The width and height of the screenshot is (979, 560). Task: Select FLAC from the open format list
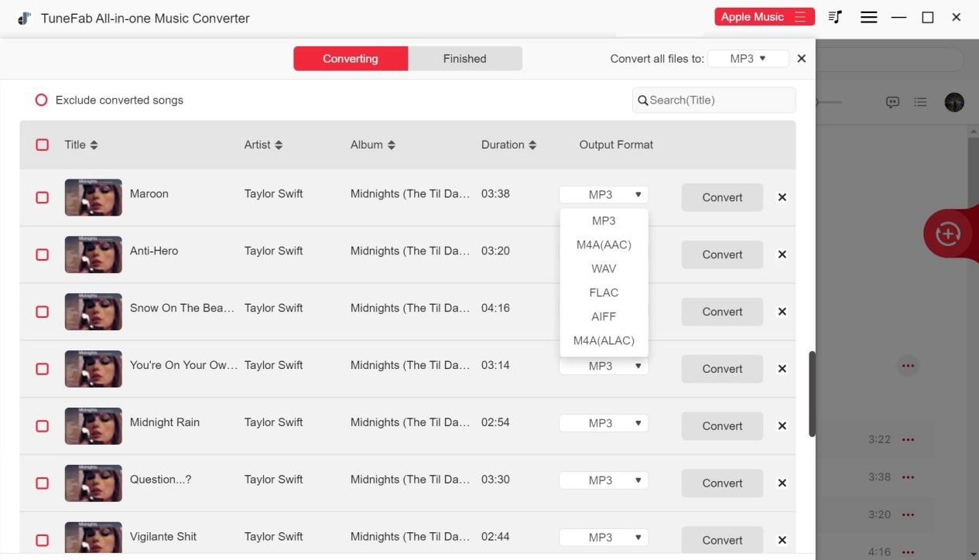(x=603, y=292)
